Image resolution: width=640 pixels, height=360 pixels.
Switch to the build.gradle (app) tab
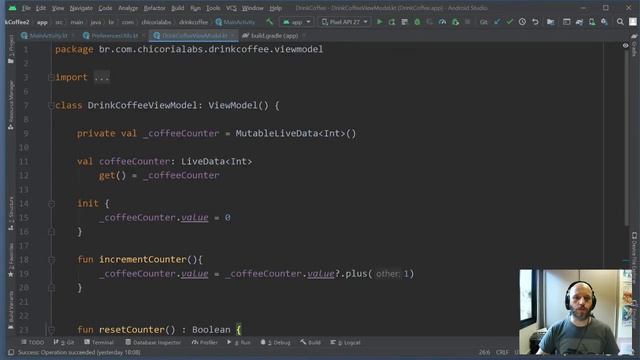(274, 36)
